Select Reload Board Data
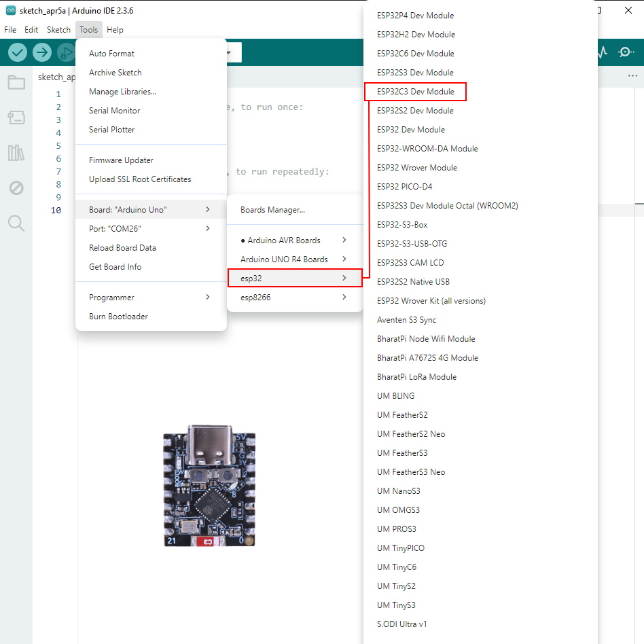Screen dimensions: 644x644 click(151, 248)
